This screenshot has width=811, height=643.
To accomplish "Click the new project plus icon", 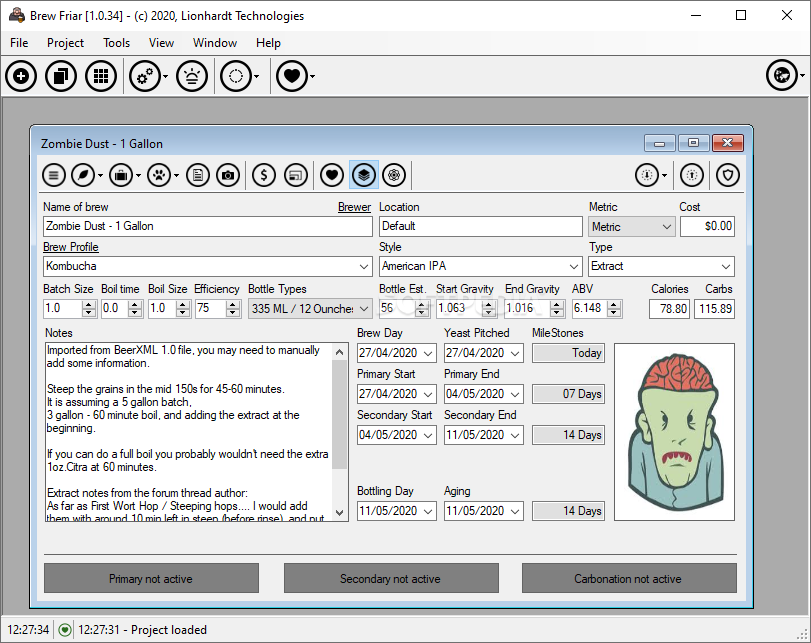I will (21, 77).
